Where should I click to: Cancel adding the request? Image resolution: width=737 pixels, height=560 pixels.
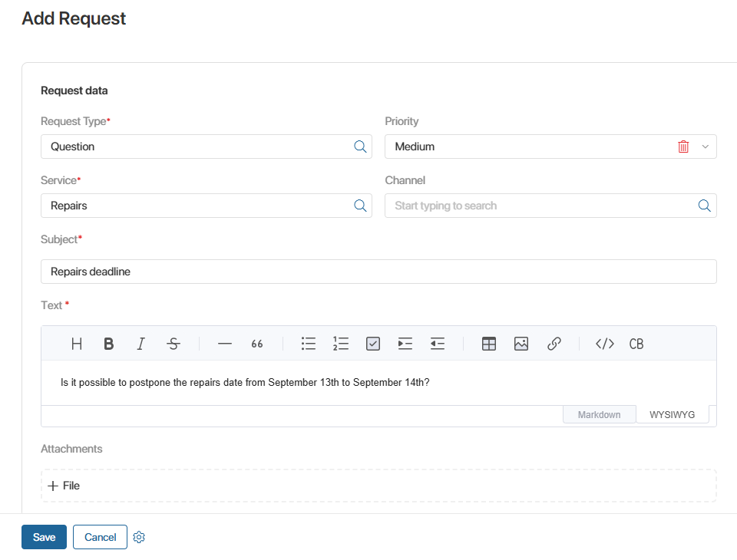100,537
